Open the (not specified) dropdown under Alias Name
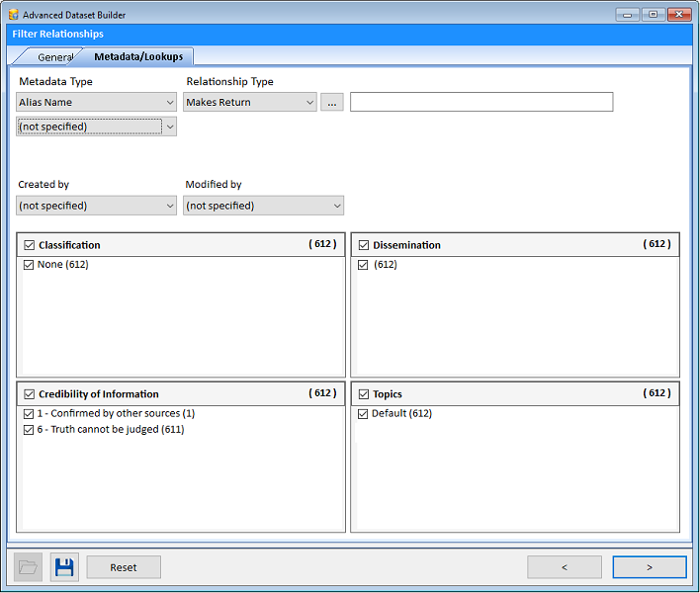Viewport: 700px width, 593px height. pyautogui.click(x=97, y=127)
